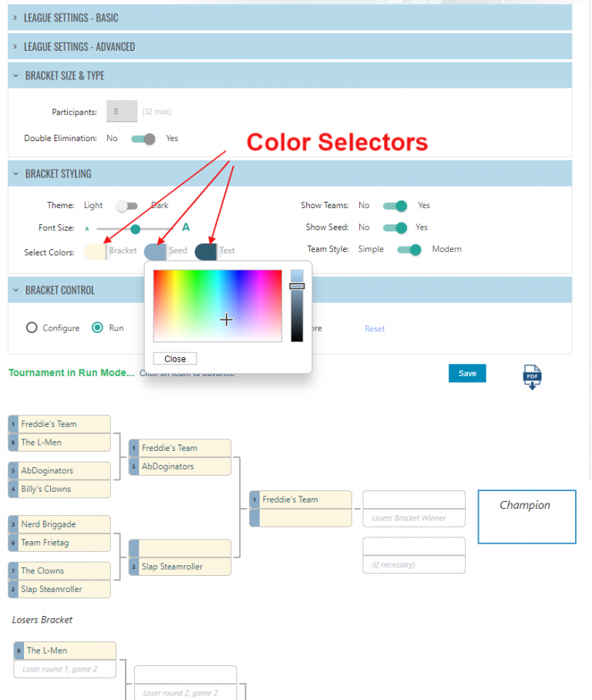Click the large font size A icon
The image size is (592, 700).
(x=185, y=227)
